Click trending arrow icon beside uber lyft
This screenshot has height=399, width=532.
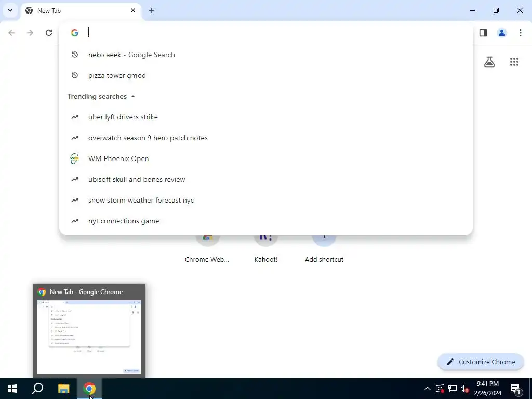pyautogui.click(x=75, y=117)
